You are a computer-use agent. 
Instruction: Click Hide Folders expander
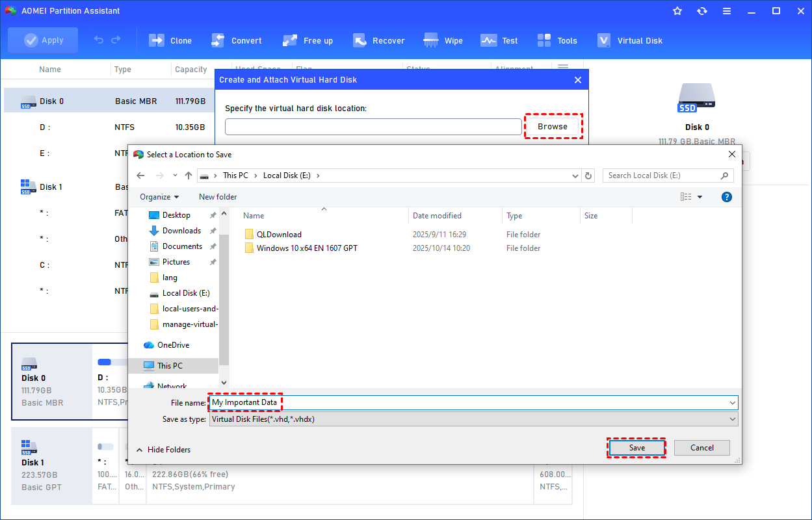point(163,450)
